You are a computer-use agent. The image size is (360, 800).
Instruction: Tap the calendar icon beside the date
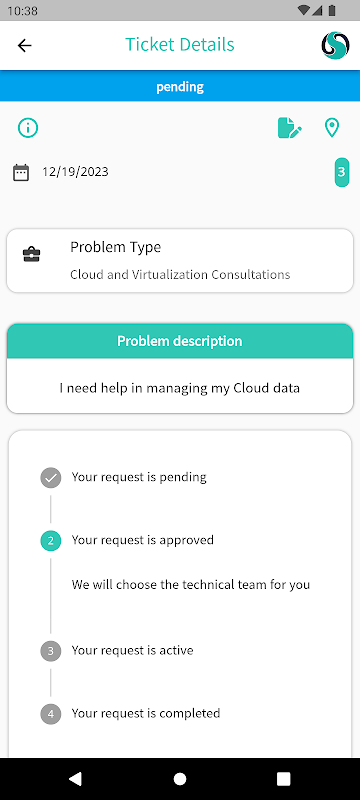21,172
